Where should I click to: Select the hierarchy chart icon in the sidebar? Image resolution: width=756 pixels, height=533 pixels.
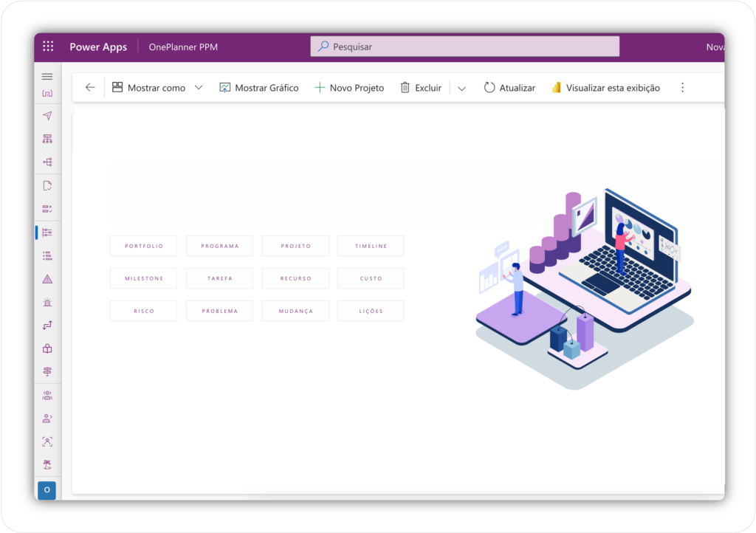pos(47,138)
